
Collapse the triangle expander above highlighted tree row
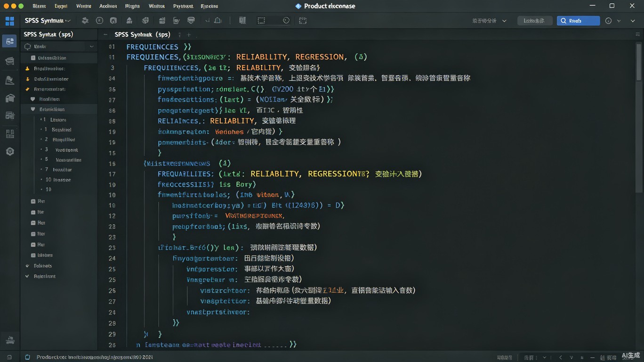coord(33,99)
